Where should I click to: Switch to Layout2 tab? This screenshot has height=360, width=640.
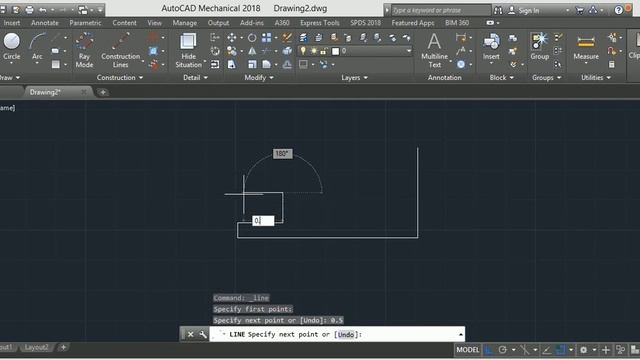tap(36, 347)
